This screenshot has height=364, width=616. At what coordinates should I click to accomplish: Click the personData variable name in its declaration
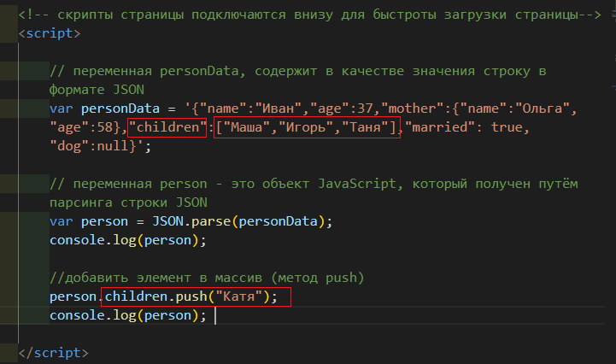coord(120,109)
